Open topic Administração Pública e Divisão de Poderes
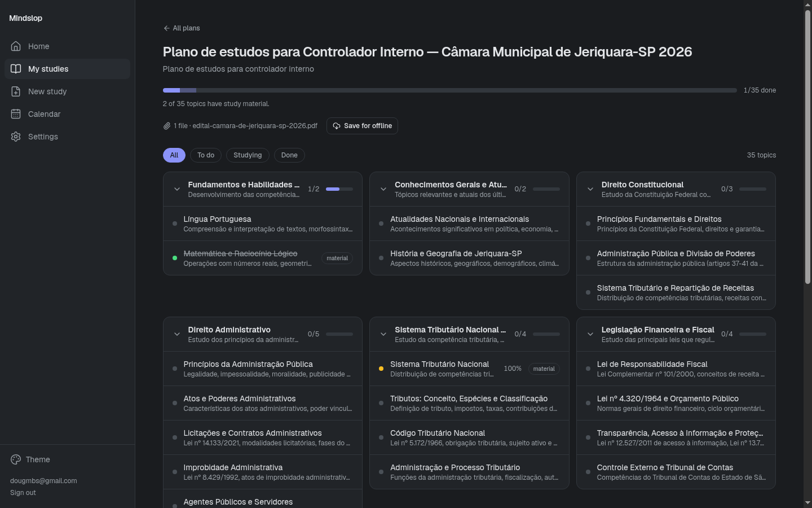The height and width of the screenshot is (508, 812). pyautogui.click(x=676, y=258)
